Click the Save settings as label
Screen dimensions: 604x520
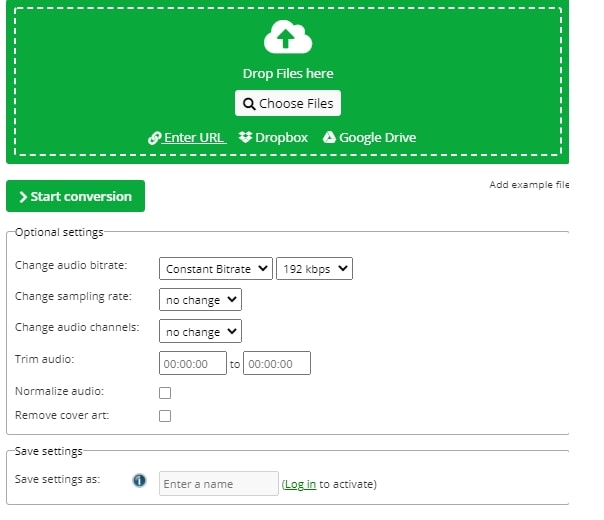click(x=57, y=480)
